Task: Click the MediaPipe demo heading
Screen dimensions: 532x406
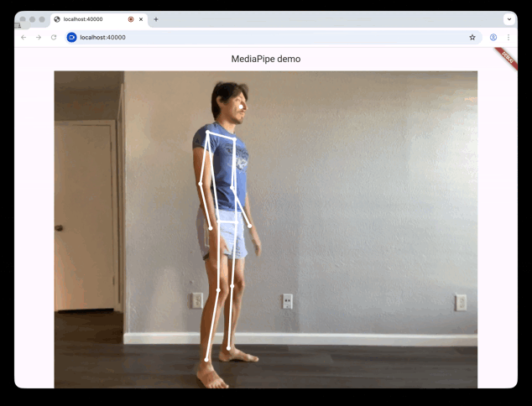Action: tap(266, 59)
